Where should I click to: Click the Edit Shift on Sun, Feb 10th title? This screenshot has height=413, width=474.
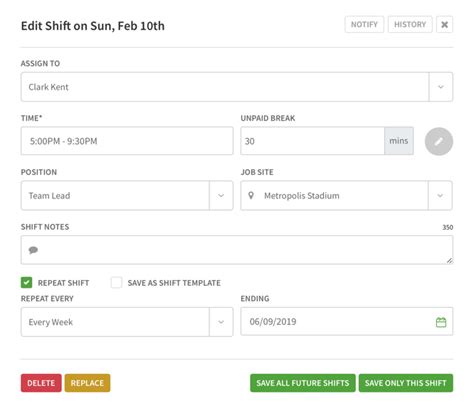click(x=93, y=26)
